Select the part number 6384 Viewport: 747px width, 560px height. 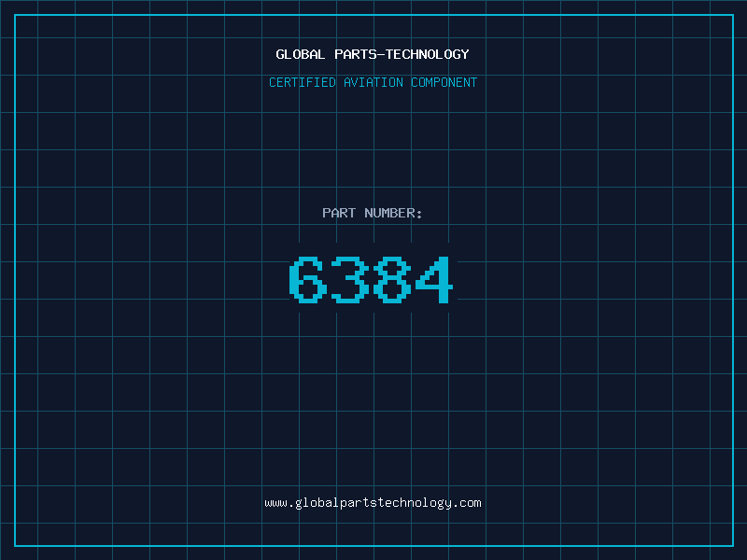coord(371,279)
